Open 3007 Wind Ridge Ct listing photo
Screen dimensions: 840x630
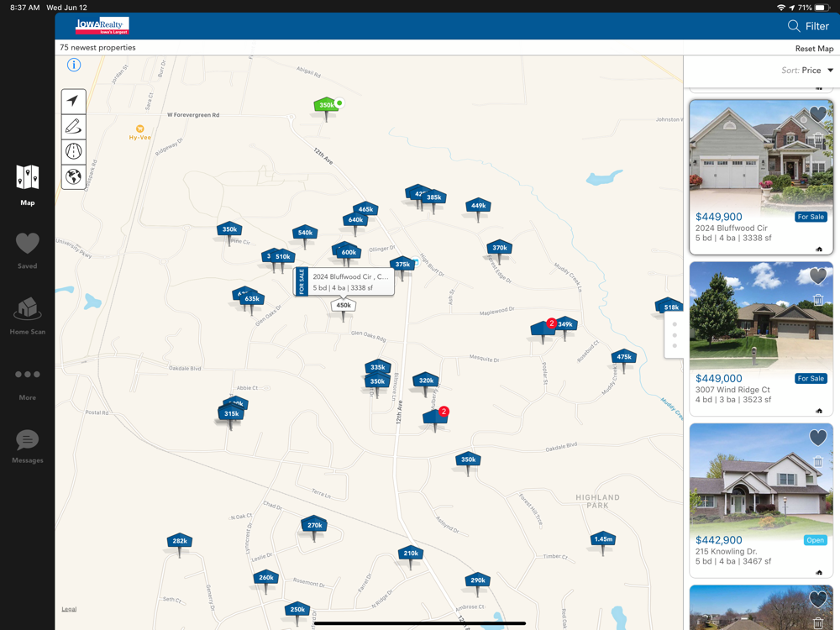[761, 316]
